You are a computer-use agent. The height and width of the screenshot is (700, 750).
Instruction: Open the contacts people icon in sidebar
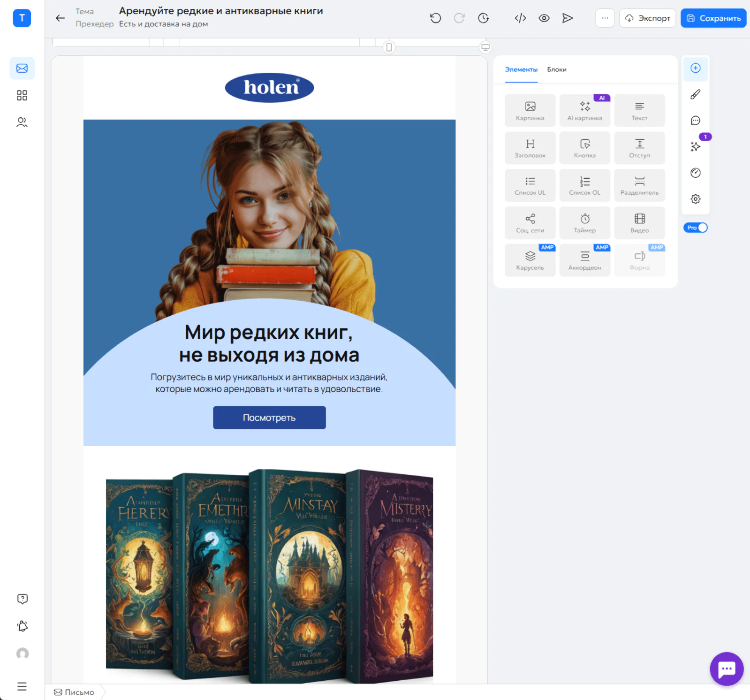(x=22, y=122)
